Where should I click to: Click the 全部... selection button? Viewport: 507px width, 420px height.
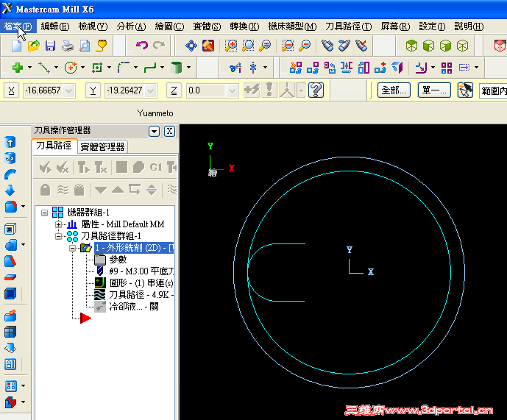point(394,90)
